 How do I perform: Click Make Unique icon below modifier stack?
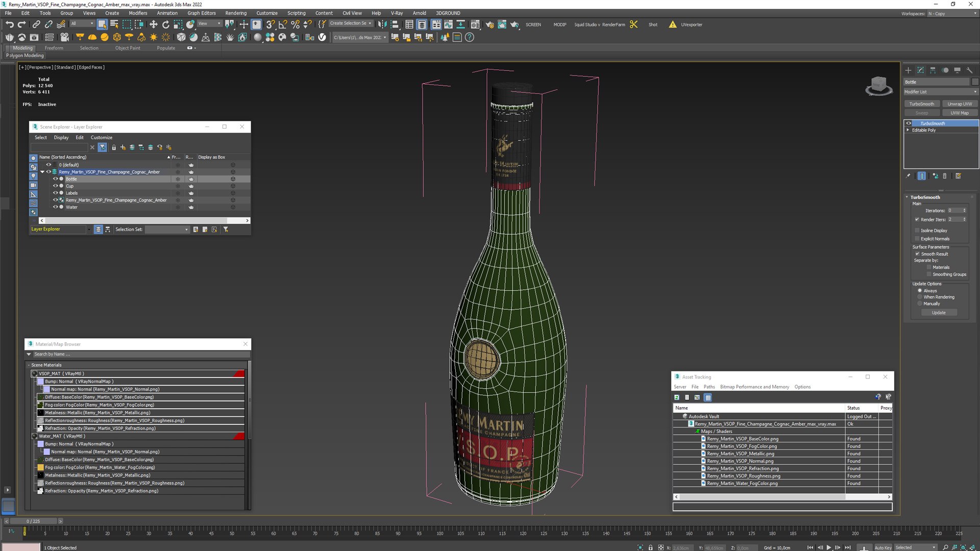pyautogui.click(x=935, y=176)
